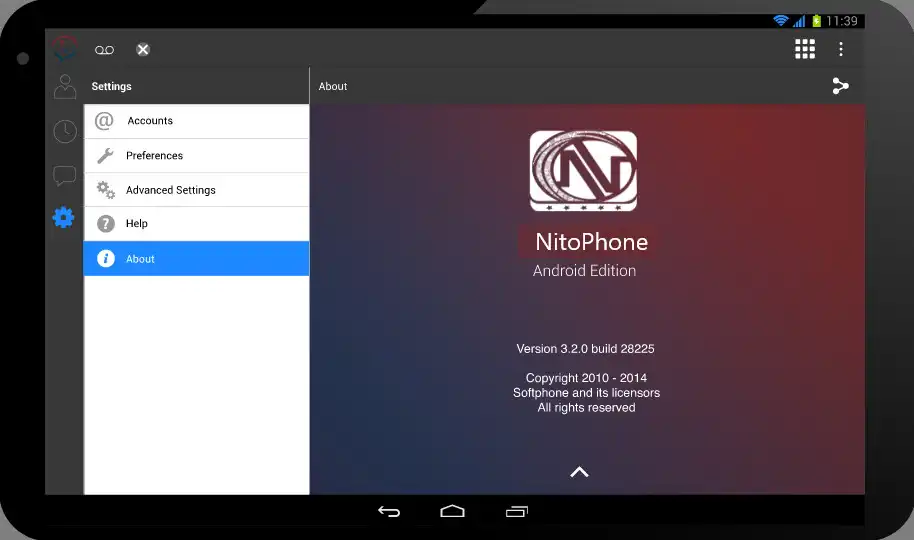Click Softphone and its licensors text
The height and width of the screenshot is (540, 914).
[x=586, y=393]
